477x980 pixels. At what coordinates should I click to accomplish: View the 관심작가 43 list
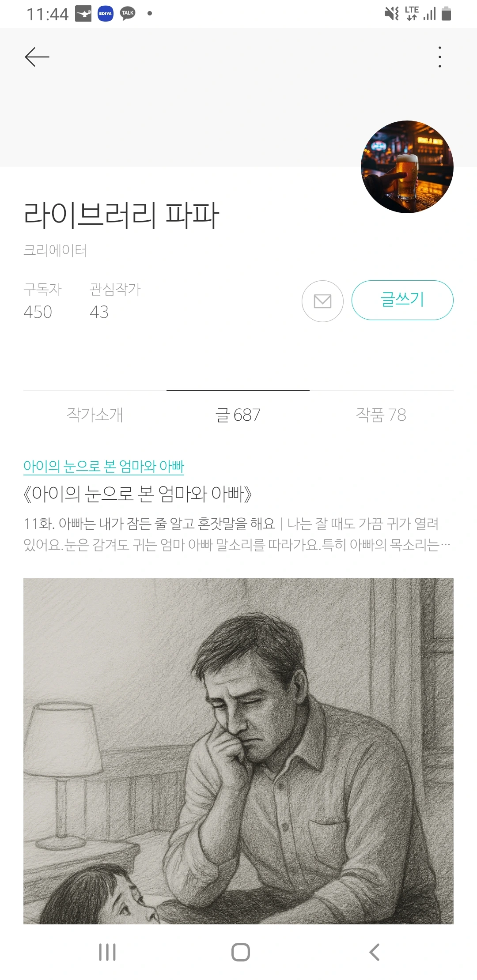click(115, 301)
